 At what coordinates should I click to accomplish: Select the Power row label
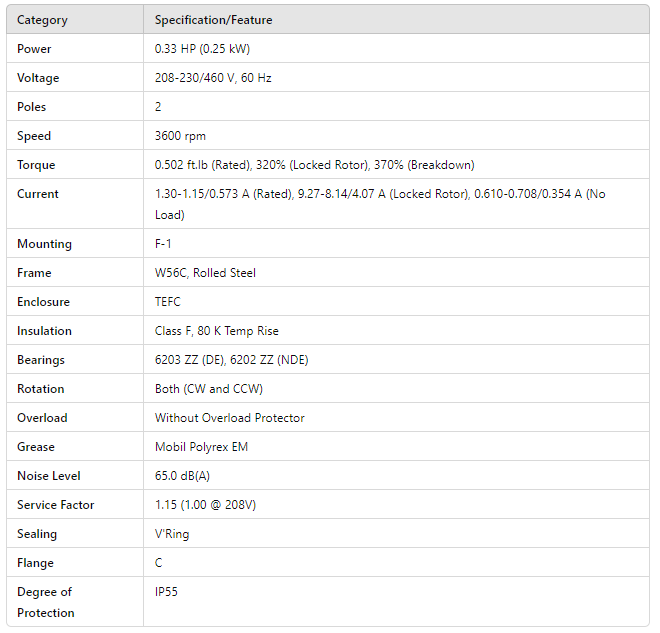click(x=34, y=49)
